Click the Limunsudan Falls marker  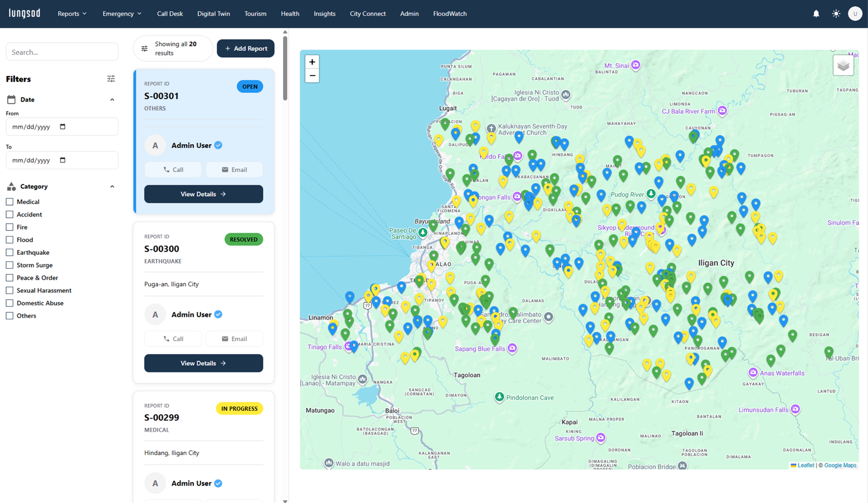click(795, 409)
